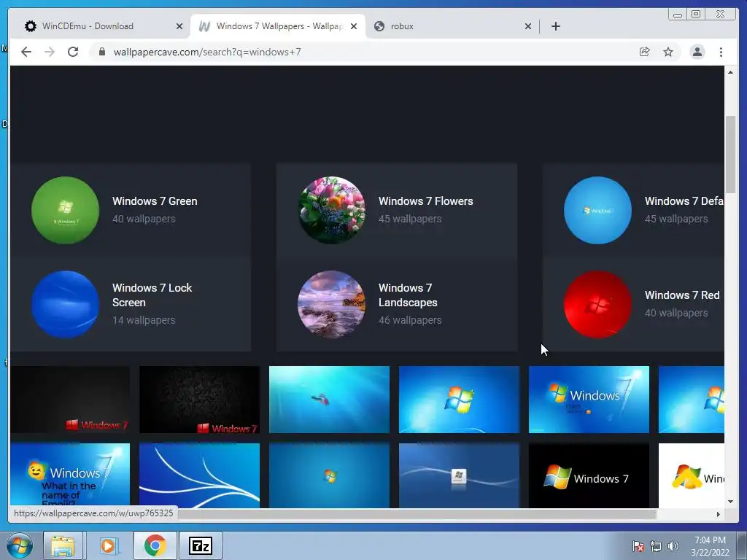
Task: Open the Windows 7 Green album link
Action: tap(155, 201)
